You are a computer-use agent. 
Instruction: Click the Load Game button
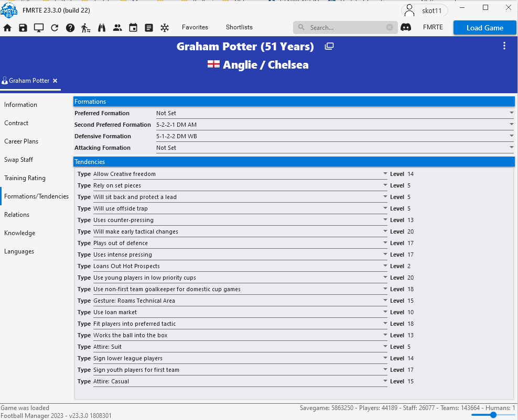(484, 27)
